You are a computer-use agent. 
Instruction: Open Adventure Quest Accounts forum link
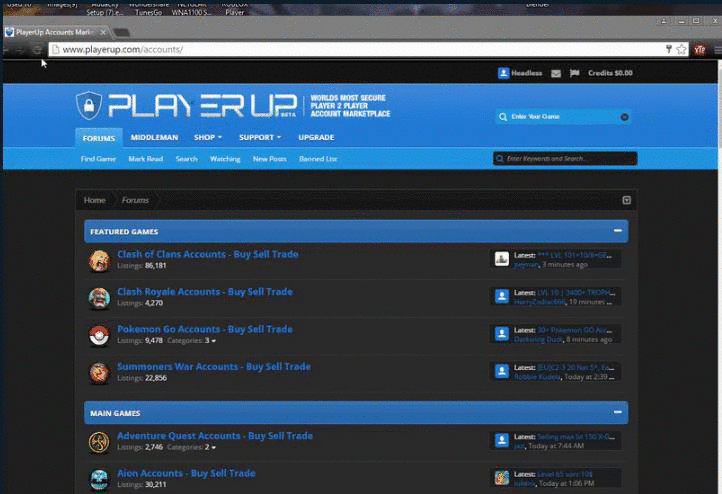[x=215, y=436]
